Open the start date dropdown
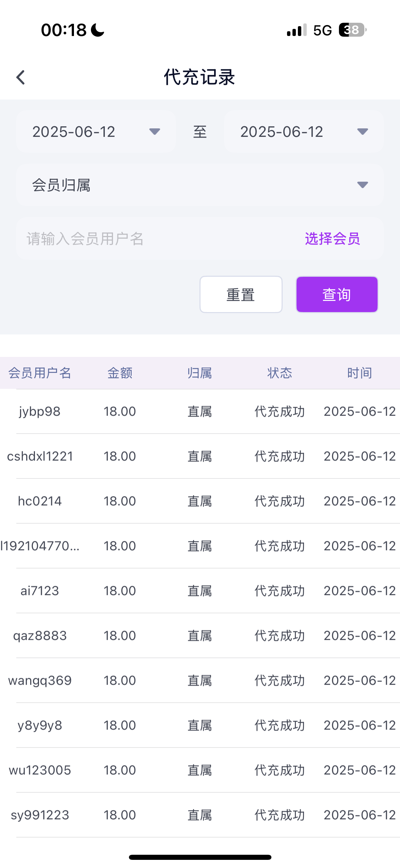 96,132
